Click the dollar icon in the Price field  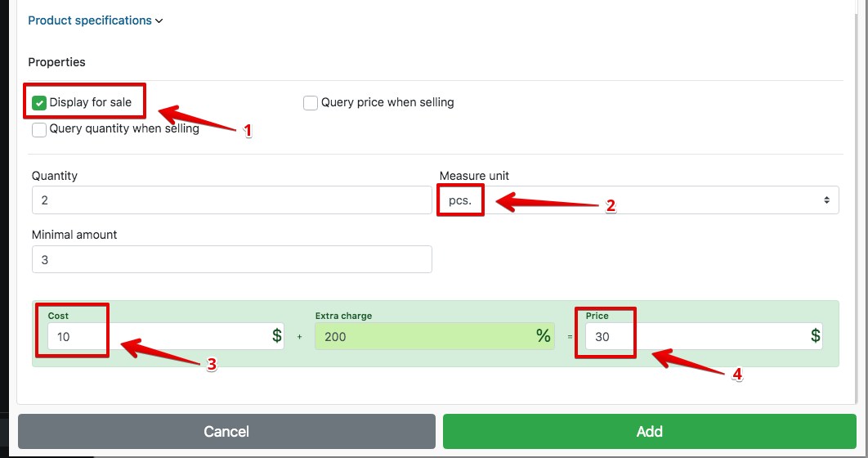tap(815, 336)
